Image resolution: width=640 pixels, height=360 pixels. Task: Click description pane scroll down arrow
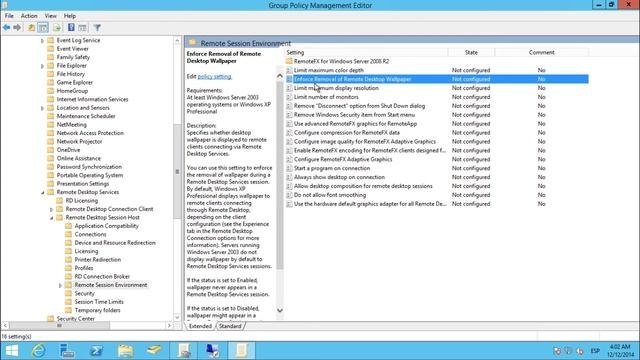280,310
